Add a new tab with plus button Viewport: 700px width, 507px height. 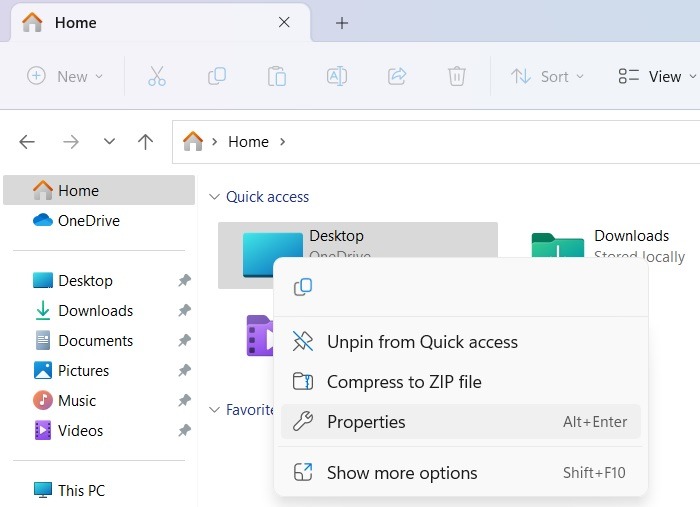pyautogui.click(x=342, y=22)
